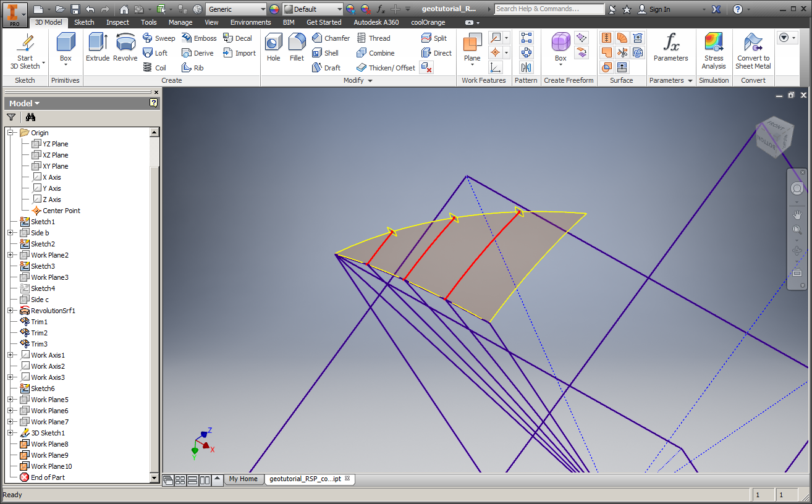Screen dimensions: 812x504
Task: Start a new 3D Sketch
Action: (x=25, y=52)
